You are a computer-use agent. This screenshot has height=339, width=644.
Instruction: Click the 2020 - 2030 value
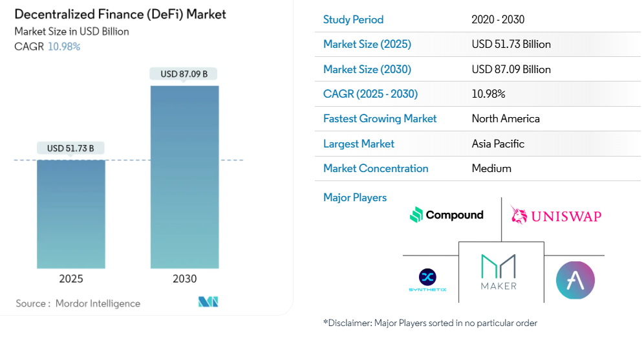tap(498, 19)
